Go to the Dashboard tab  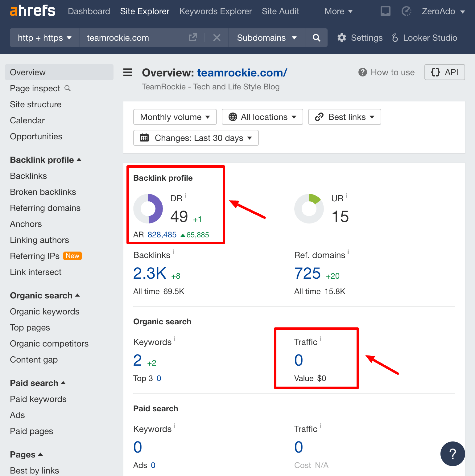[x=89, y=11]
